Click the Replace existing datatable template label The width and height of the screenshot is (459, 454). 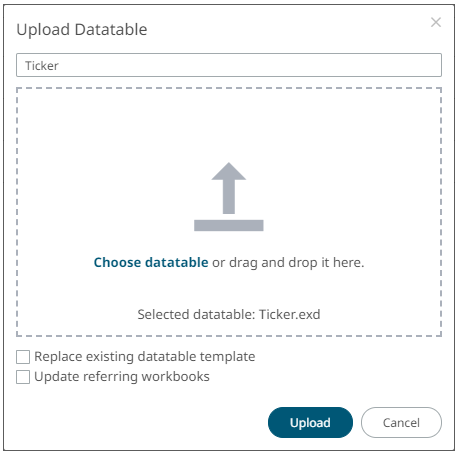pos(145,357)
